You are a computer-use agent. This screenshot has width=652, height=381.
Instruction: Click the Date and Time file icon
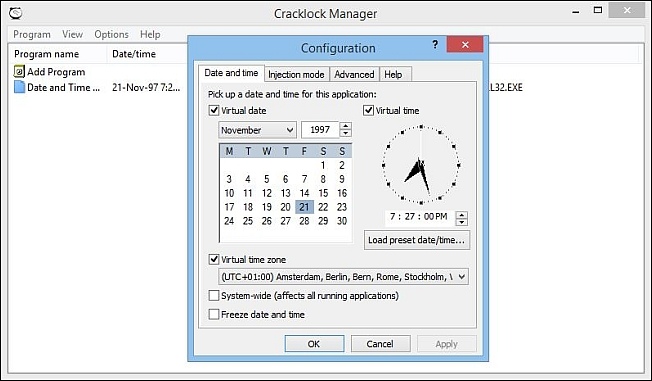pyautogui.click(x=19, y=87)
